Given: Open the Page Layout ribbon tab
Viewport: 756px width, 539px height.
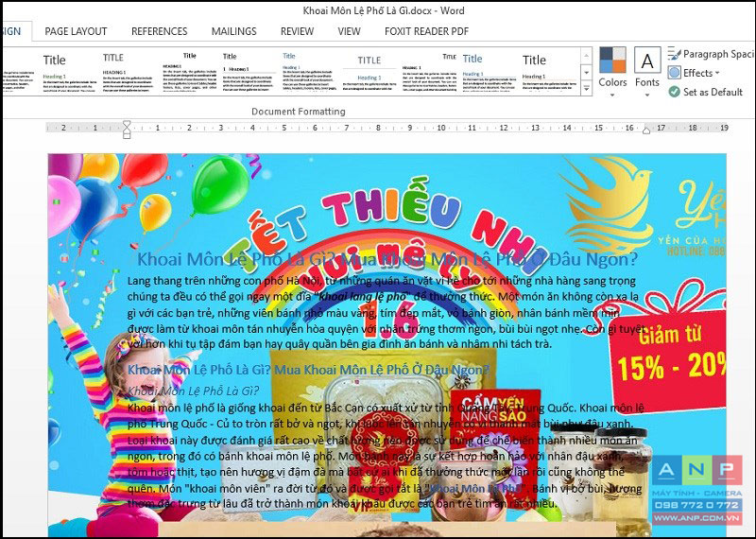Looking at the screenshot, I should (x=76, y=31).
